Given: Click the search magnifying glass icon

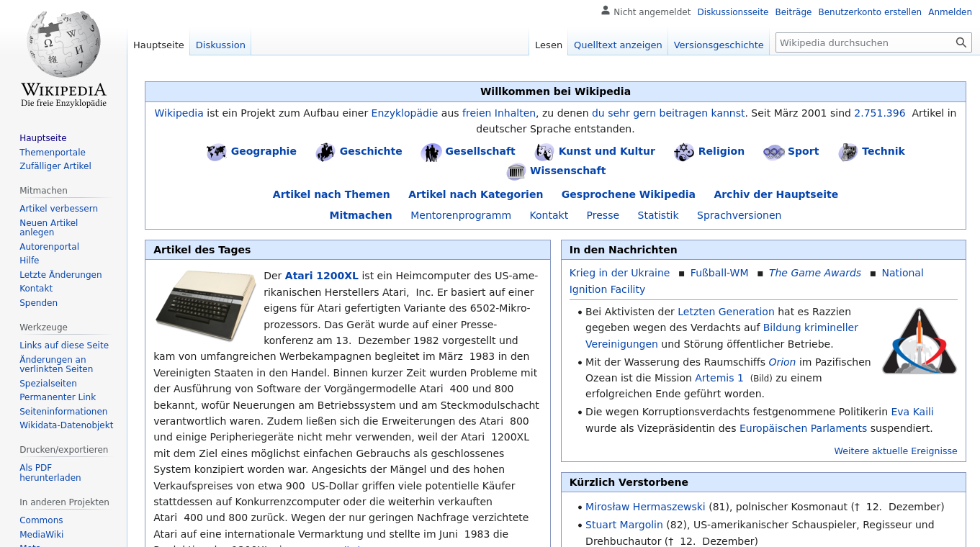Looking at the screenshot, I should click(x=961, y=42).
